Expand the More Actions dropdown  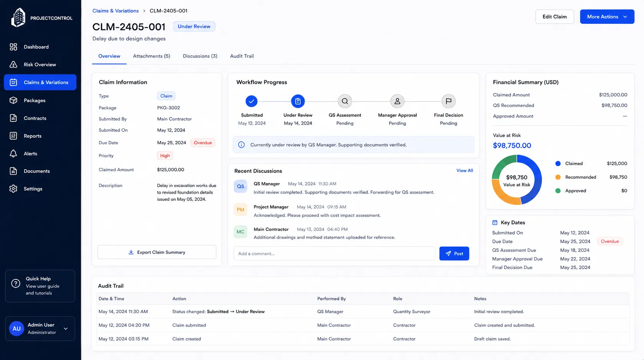coord(607,17)
